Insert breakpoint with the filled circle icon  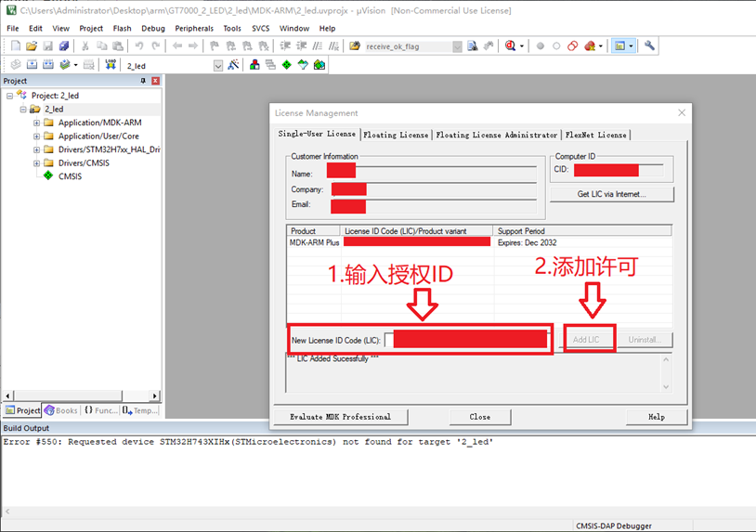tap(541, 46)
